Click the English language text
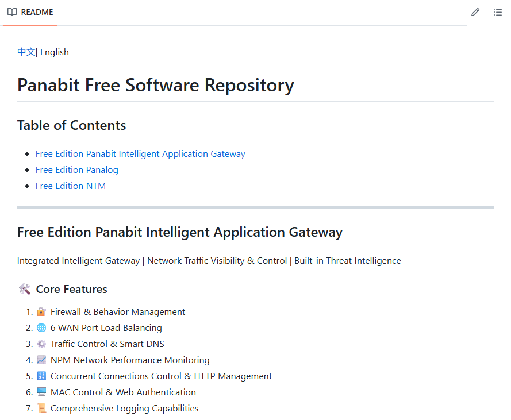This screenshot has width=511, height=420. pyautogui.click(x=55, y=52)
